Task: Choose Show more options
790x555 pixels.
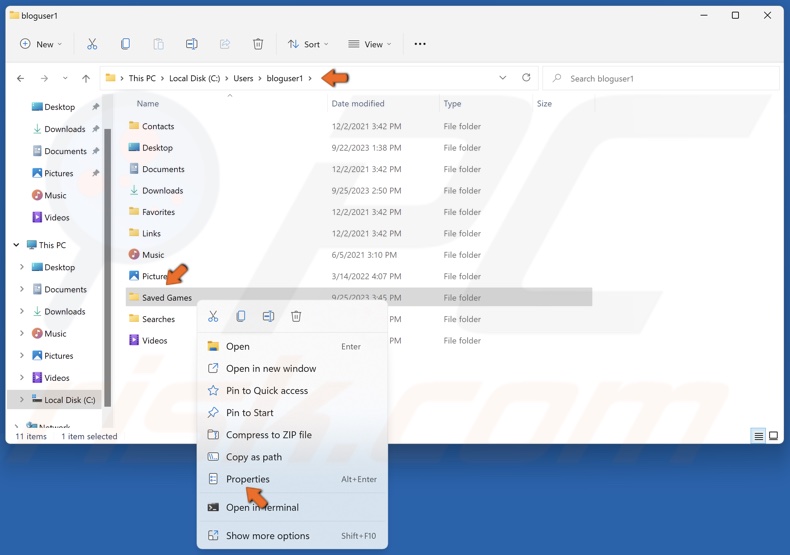Action: coord(292,536)
